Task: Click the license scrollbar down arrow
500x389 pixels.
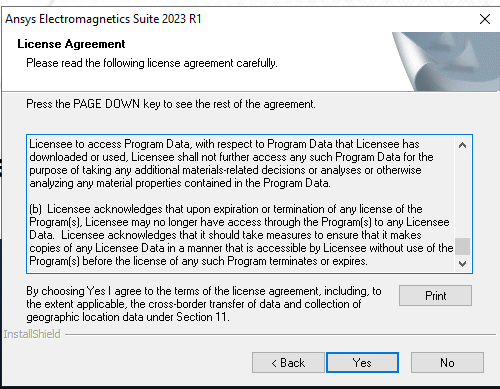Action: tap(462, 263)
